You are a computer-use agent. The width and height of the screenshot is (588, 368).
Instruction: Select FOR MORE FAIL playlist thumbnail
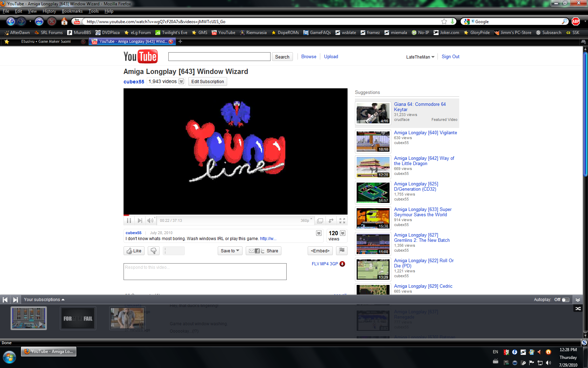point(78,318)
